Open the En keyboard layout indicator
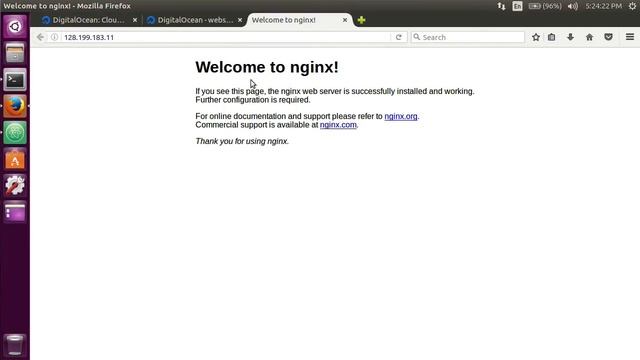 517,6
